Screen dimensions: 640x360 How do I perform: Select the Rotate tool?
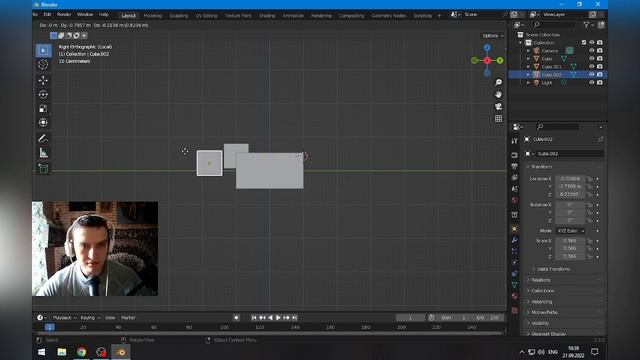coord(43,94)
